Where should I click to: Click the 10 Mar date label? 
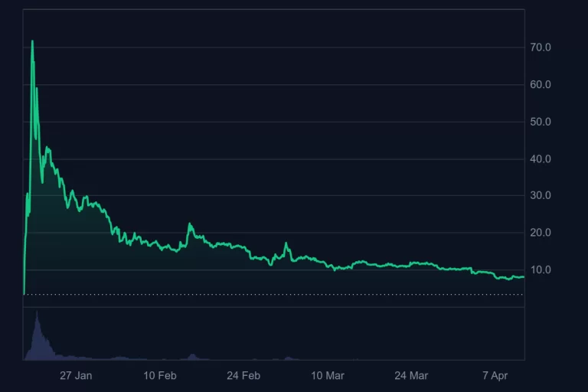coord(327,376)
